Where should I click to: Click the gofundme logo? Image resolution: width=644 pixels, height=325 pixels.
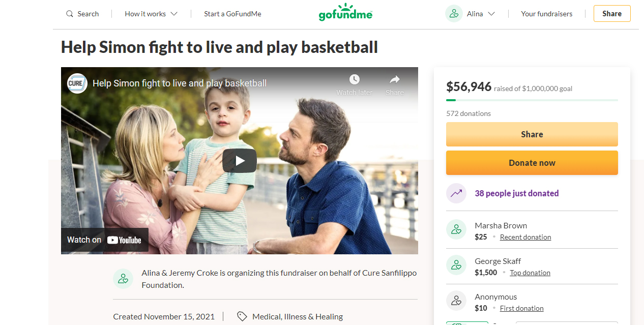(345, 12)
